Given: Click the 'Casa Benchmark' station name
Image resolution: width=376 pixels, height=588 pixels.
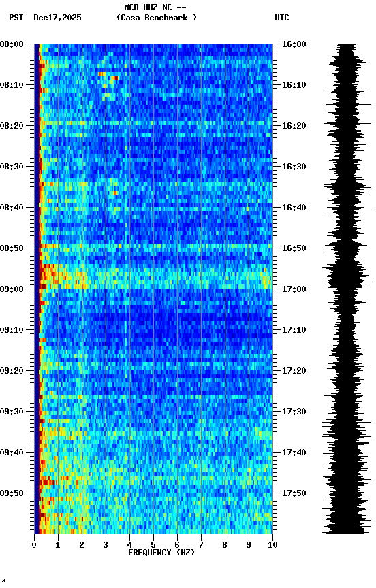Looking at the screenshot, I should (x=157, y=18).
